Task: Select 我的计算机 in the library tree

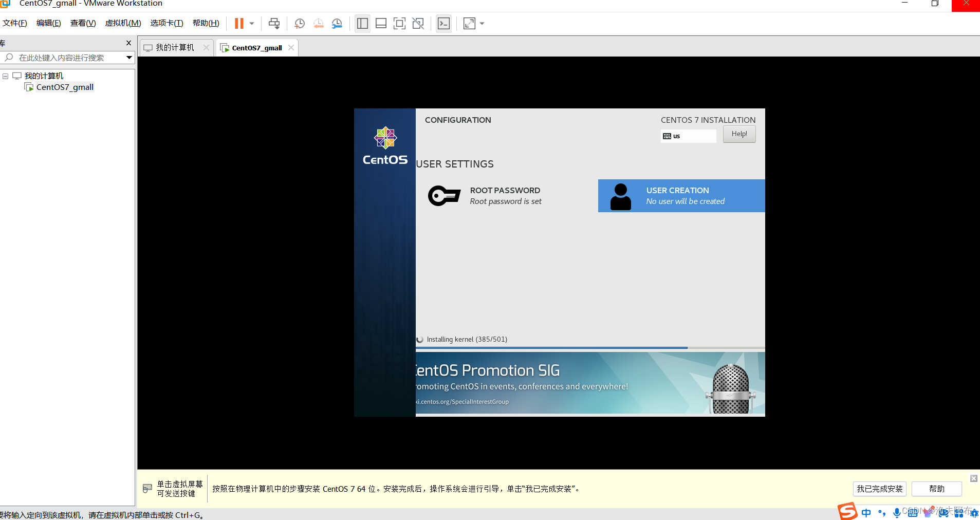Action: pos(44,76)
